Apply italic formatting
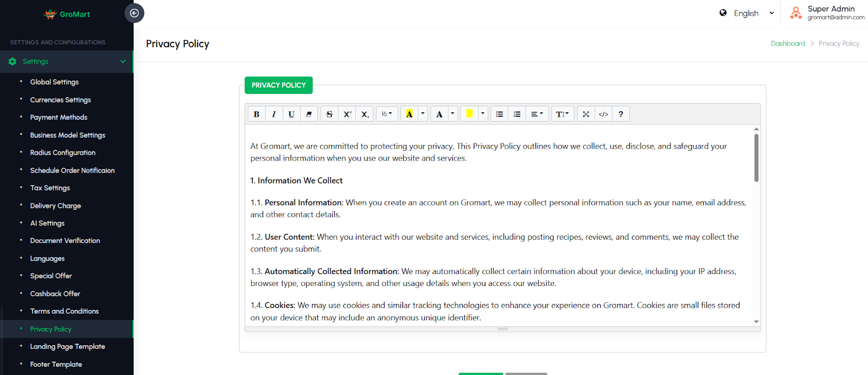 click(274, 114)
